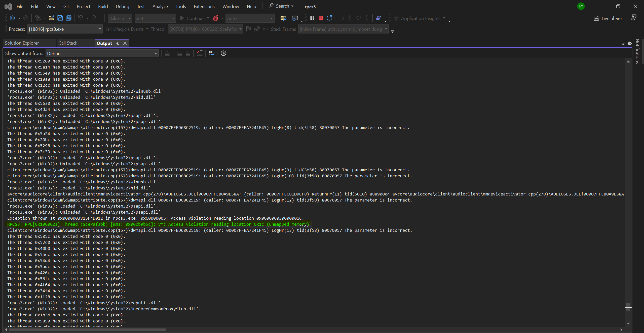Show timestamps using the clock icon

[223, 53]
